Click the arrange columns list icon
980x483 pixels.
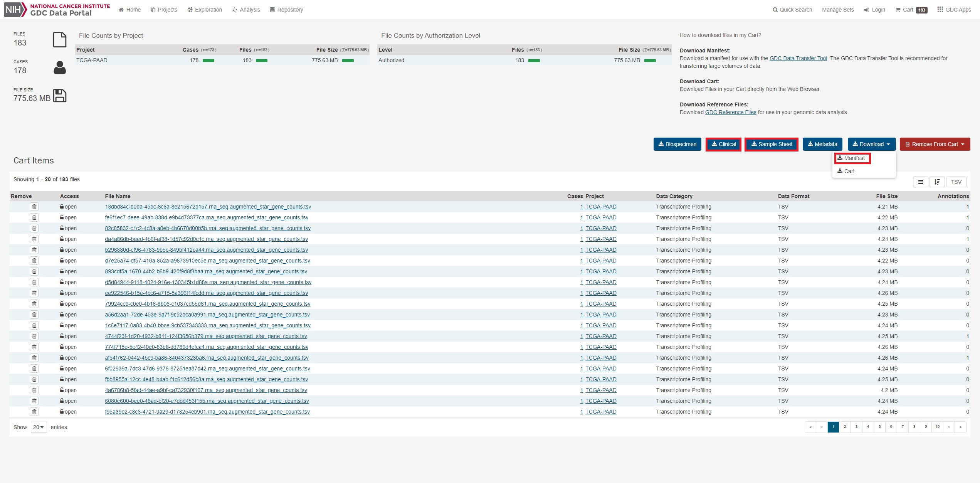920,182
